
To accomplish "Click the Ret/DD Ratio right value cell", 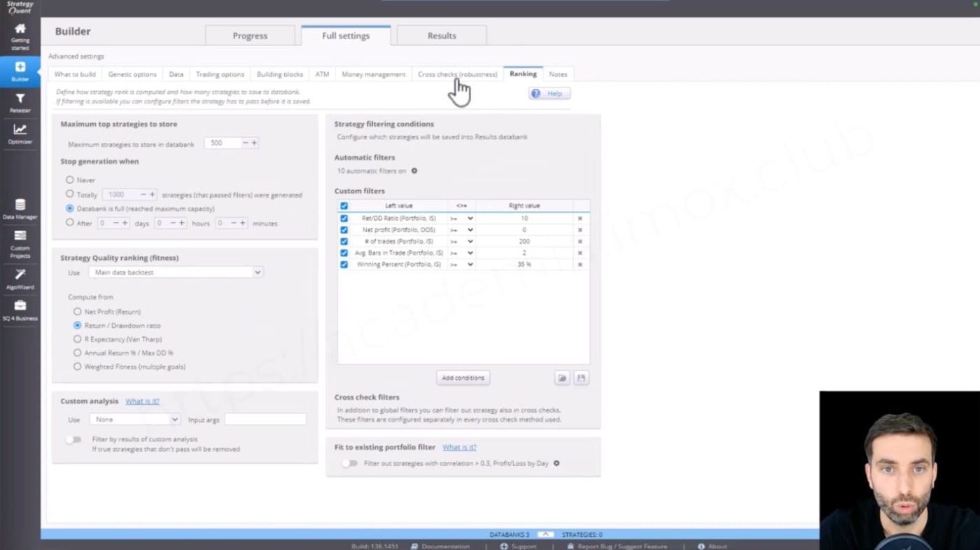I will (x=524, y=219).
